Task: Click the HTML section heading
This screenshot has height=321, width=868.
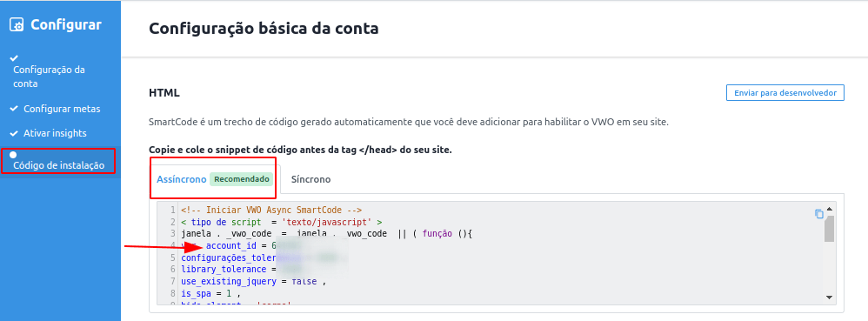Action: click(164, 93)
